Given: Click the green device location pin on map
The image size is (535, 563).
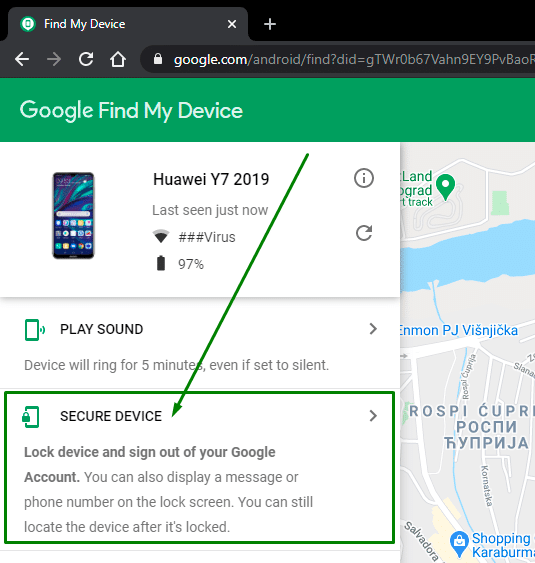Looking at the screenshot, I should point(446,187).
